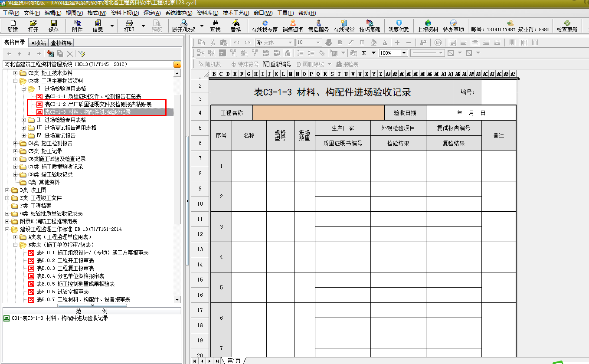Click the 新建 (New) toolbar icon
The image size is (589, 364).
click(x=13, y=26)
